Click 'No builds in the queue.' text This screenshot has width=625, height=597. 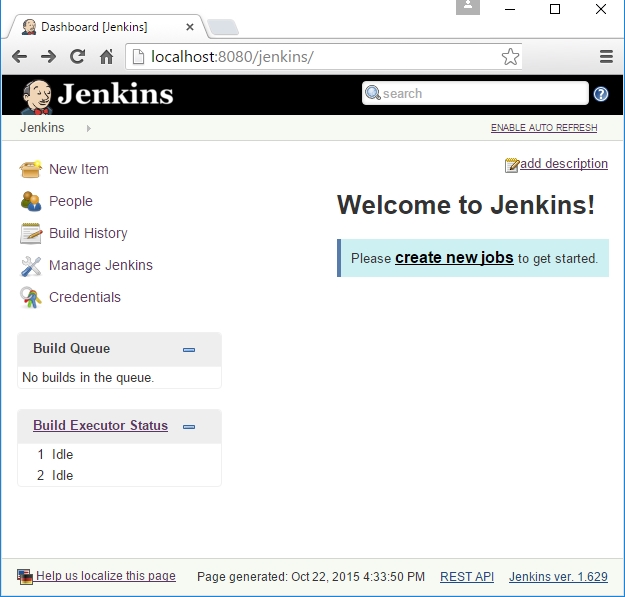[88, 377]
